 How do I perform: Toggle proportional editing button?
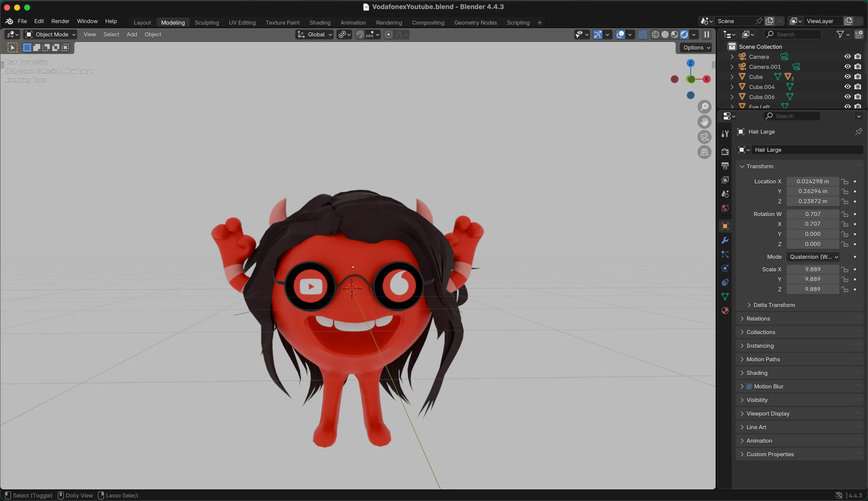coord(389,34)
